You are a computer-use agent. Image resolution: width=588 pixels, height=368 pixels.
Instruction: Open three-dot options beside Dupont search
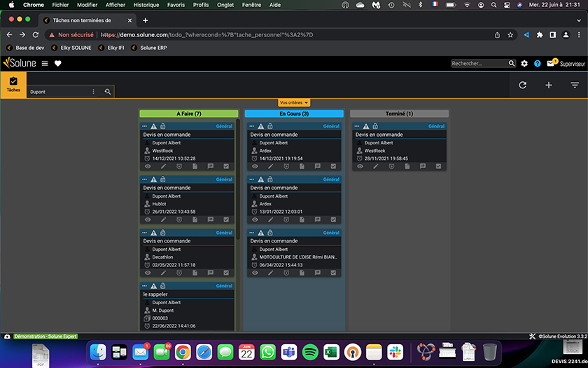(94, 92)
